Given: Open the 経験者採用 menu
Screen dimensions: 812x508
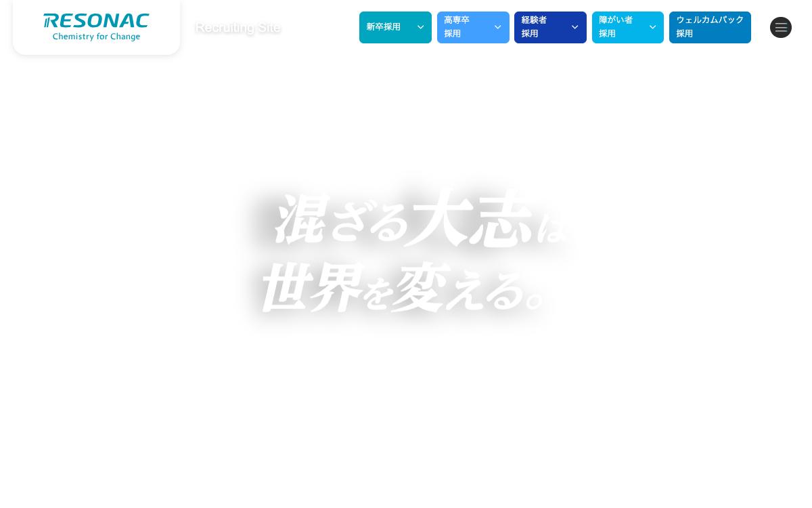Looking at the screenshot, I should [550, 27].
